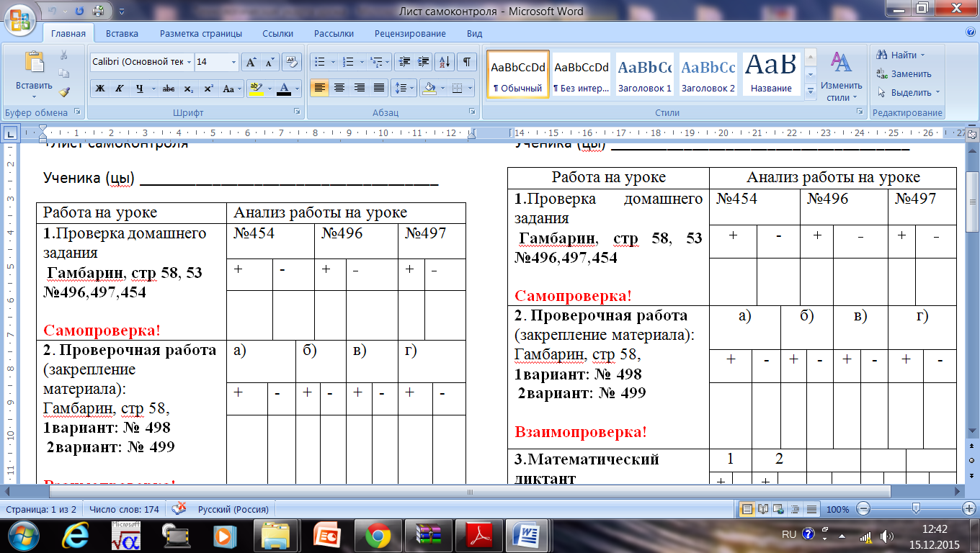
Task: Open the multilevel list dropdown
Action: coord(388,63)
